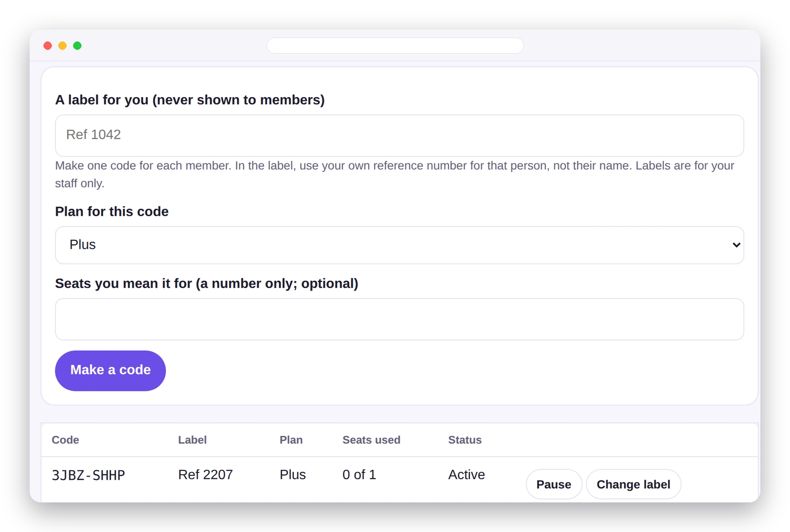Click the Seats you mean it for label

tap(207, 283)
